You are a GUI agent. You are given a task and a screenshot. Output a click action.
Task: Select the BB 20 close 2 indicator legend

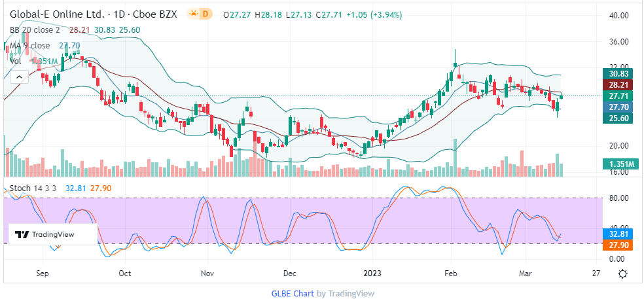pyautogui.click(x=35, y=29)
